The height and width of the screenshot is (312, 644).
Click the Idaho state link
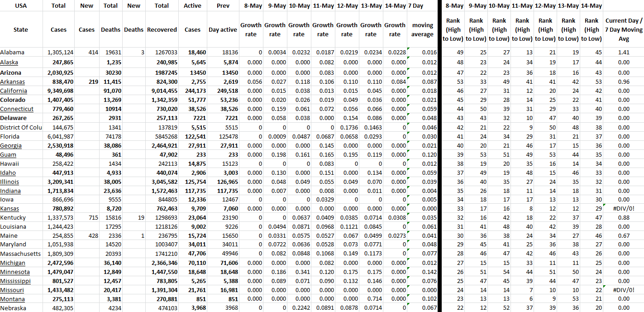[8, 173]
